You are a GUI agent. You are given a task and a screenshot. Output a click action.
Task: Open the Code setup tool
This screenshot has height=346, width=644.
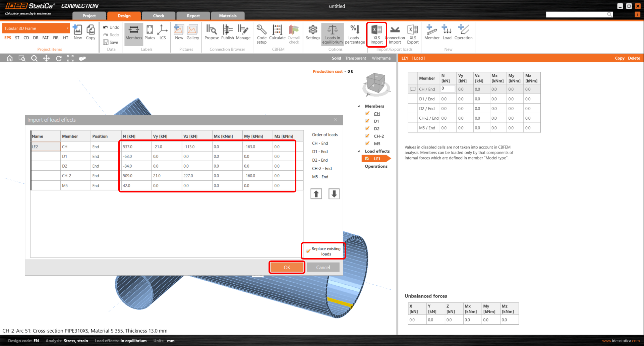261,34
